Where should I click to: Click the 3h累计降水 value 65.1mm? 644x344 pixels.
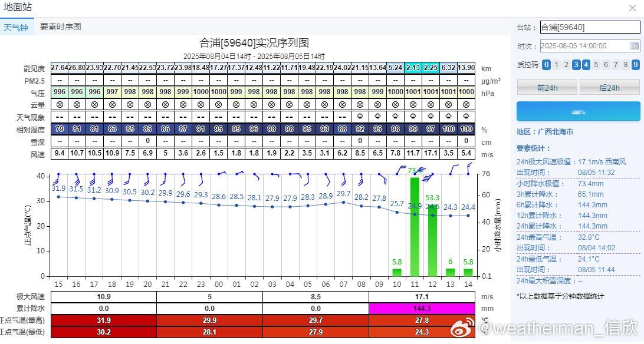pyautogui.click(x=590, y=194)
